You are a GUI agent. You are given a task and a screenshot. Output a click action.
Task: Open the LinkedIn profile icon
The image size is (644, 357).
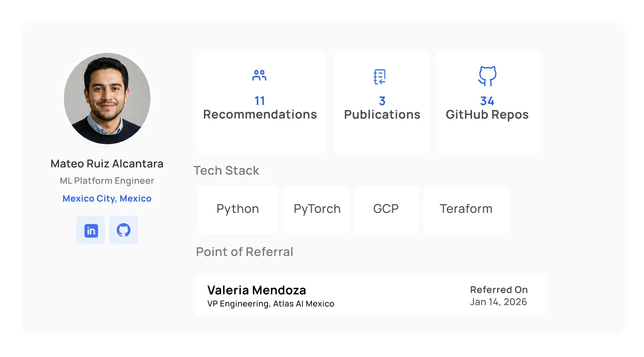point(91,230)
